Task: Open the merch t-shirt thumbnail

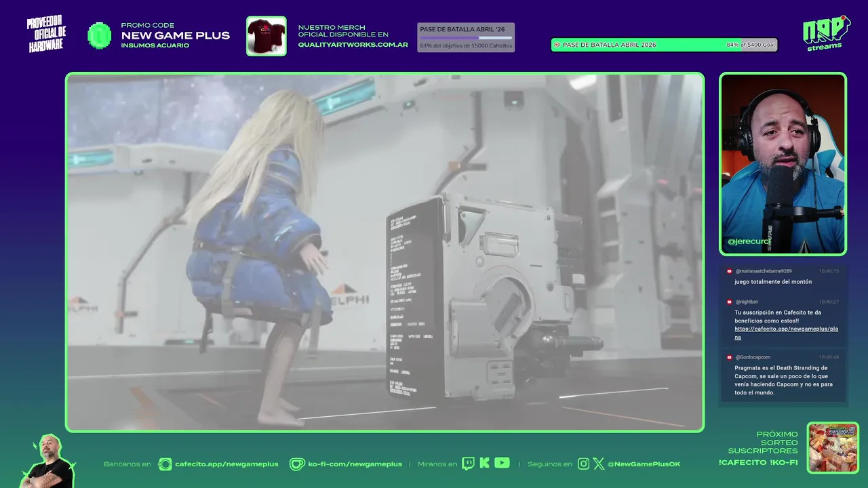Action: point(267,36)
